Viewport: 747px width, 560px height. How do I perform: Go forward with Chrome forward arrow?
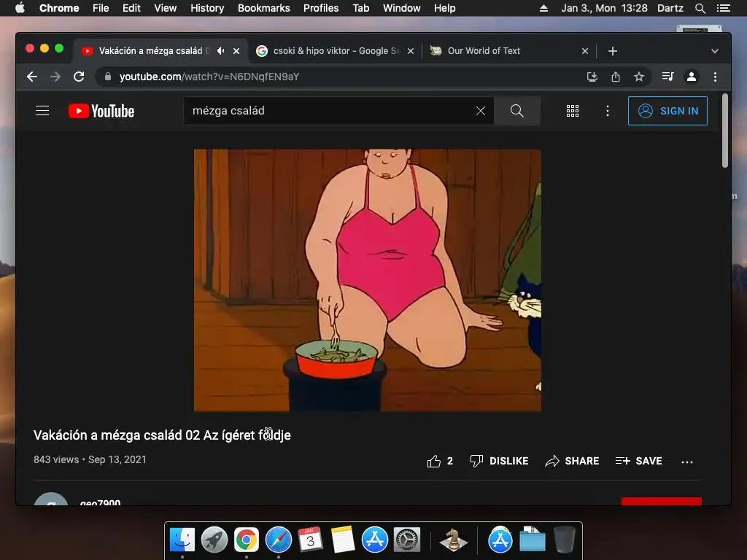click(55, 77)
